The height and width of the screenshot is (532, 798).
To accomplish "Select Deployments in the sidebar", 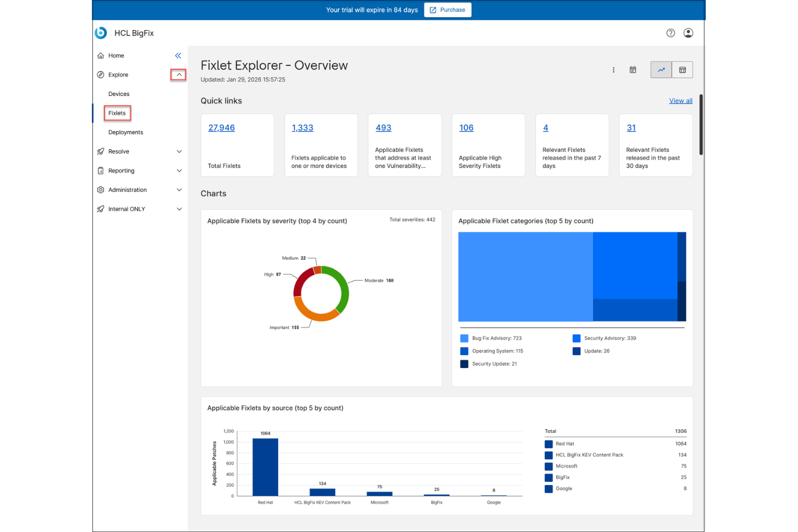I will (x=125, y=132).
